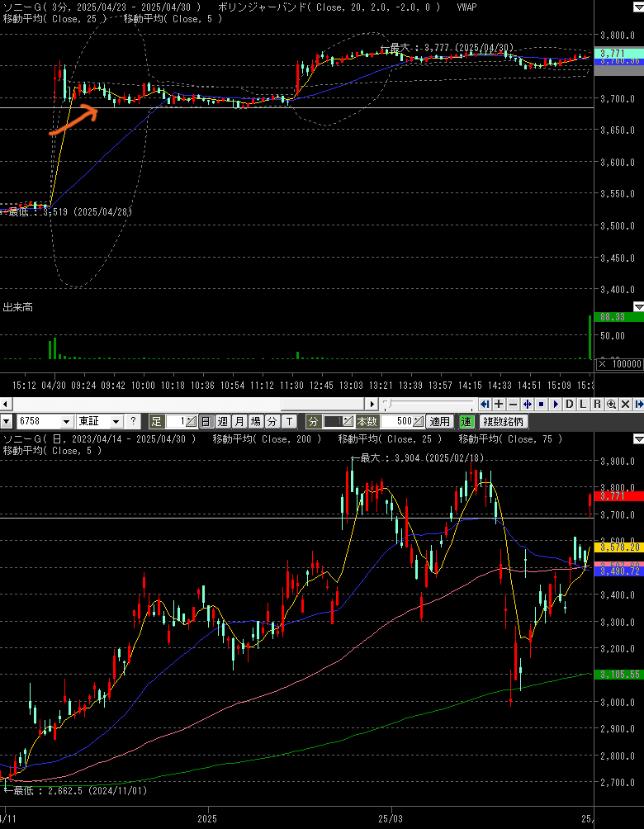
Task: Select the 場 session timeframe toggle
Action: click(255, 421)
